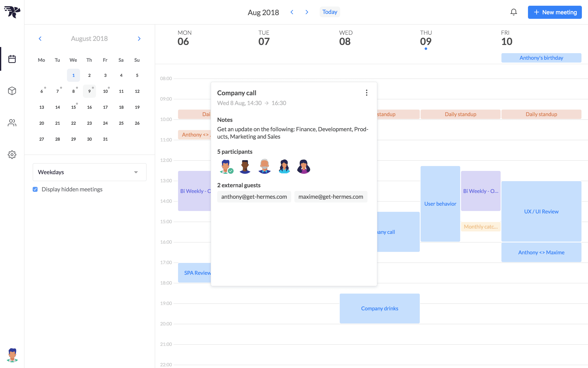This screenshot has height=368, width=588.
Task: Click the THU 09 day header
Action: (426, 38)
